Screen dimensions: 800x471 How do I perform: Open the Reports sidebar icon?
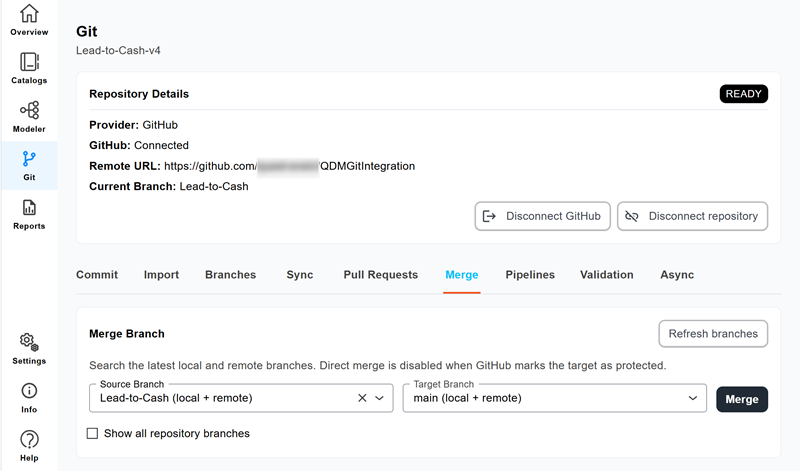pos(29,207)
